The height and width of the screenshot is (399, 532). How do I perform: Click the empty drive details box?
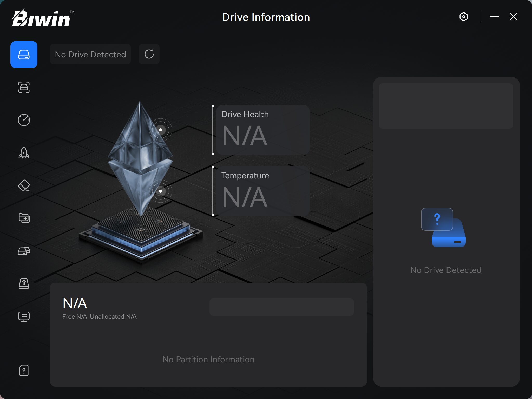coord(446,106)
